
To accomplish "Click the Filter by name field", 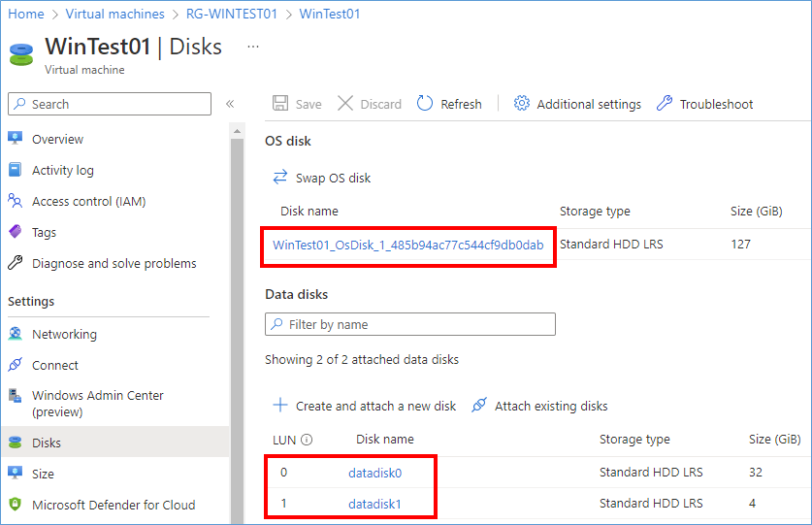I will (x=410, y=324).
